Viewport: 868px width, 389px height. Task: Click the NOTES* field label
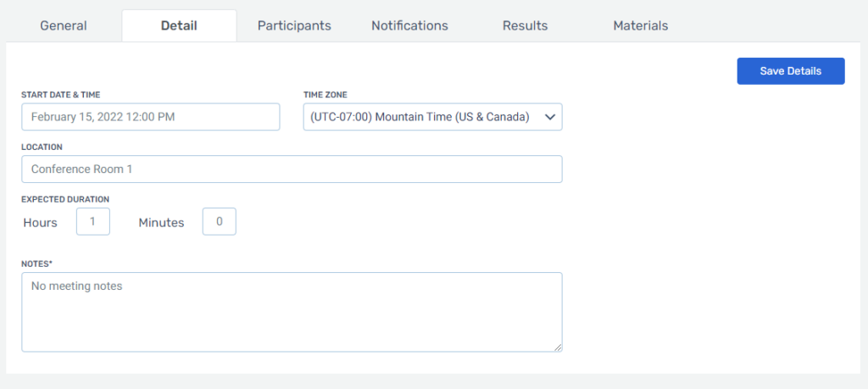(36, 264)
